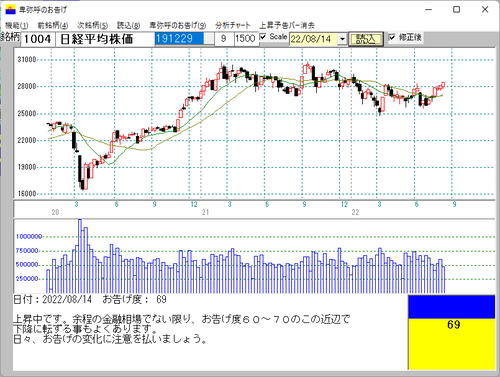500x377 pixels.
Task: Click the year label 21 on the timeline
Action: tap(205, 212)
